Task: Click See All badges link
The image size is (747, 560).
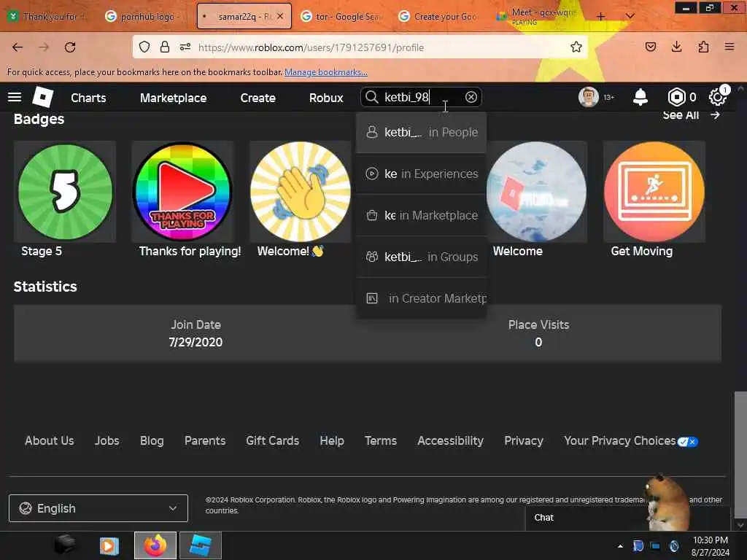Action: 691,114
